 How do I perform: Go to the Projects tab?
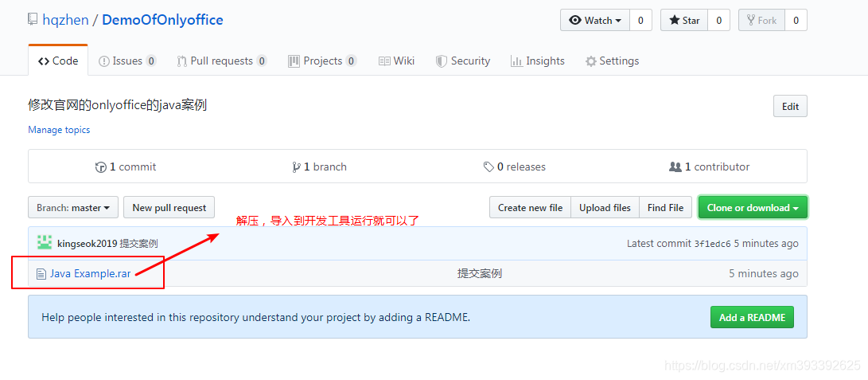click(x=322, y=61)
